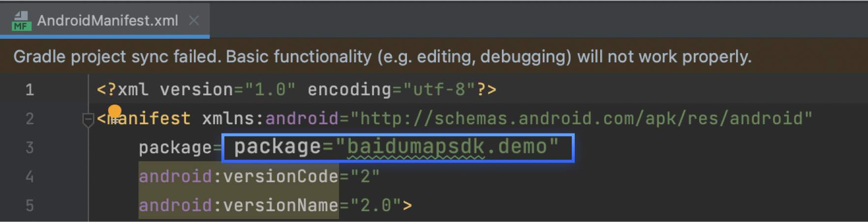Viewport: 868px width, 222px height.
Task: Click the orange intention bulb icon
Action: (x=115, y=111)
